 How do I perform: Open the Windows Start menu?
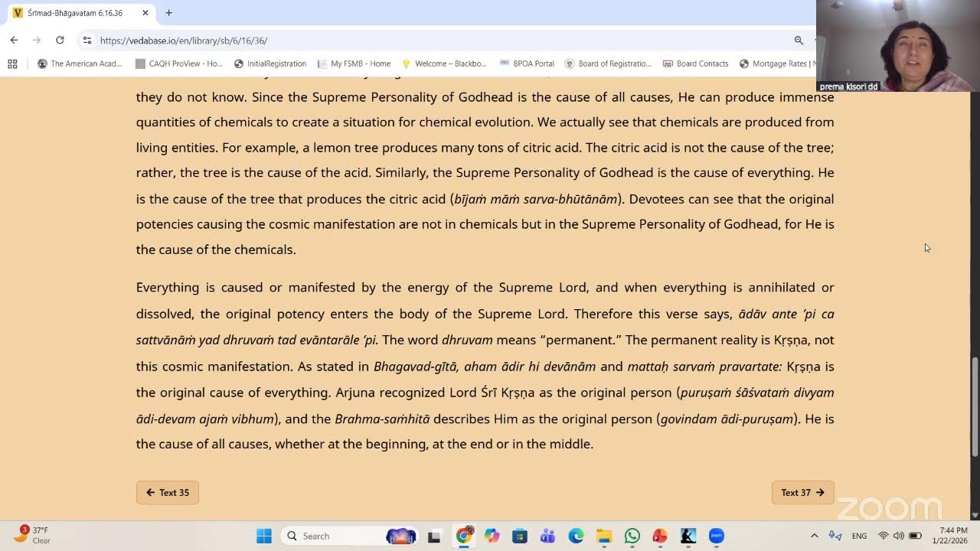264,536
